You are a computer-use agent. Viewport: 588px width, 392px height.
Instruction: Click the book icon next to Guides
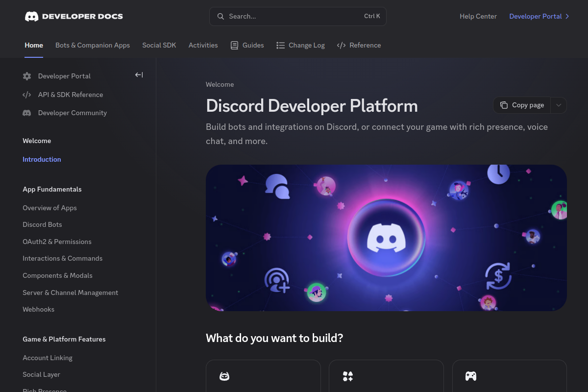(x=235, y=45)
